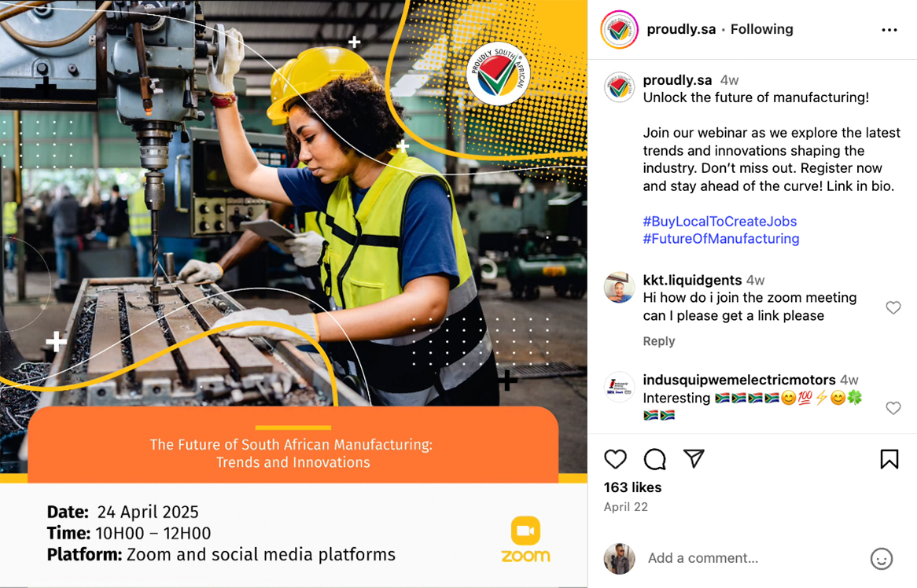Open #BuyLocalToCreateJobs hashtag
This screenshot has width=917, height=588.
[720, 222]
